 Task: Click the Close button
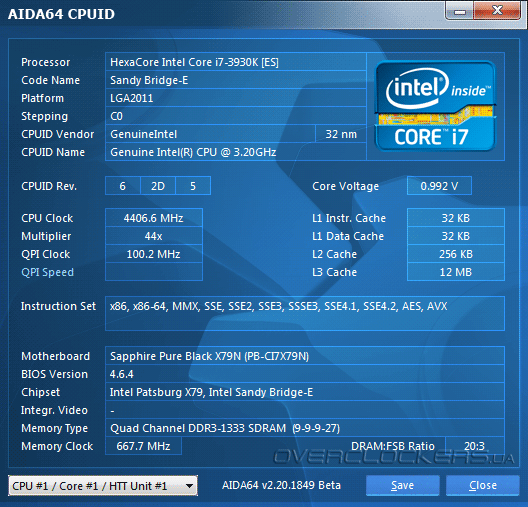click(483, 485)
